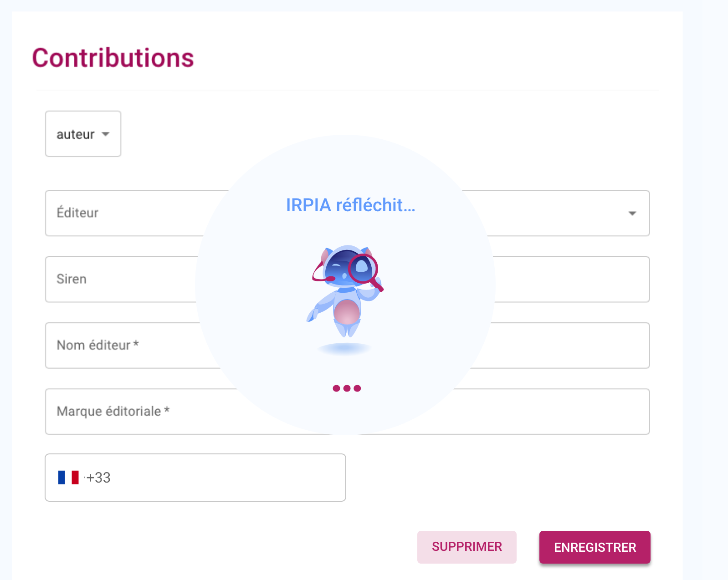Open the country code picker next to +33

(68, 478)
